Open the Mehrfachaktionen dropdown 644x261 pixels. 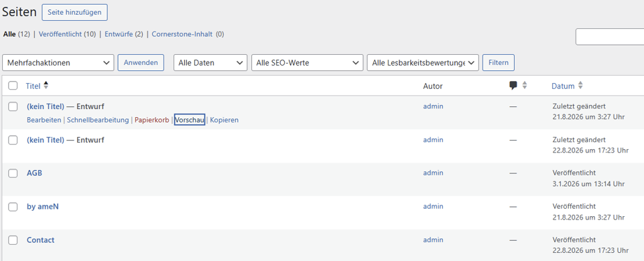(58, 63)
